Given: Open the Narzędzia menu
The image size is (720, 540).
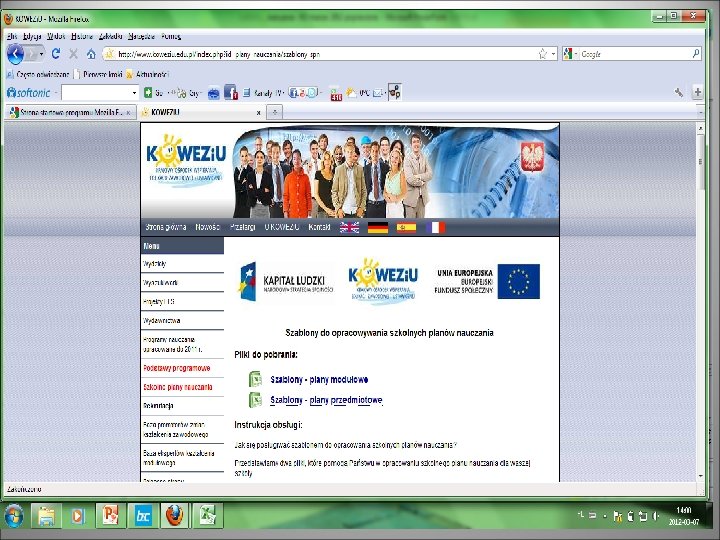Looking at the screenshot, I should 141,36.
